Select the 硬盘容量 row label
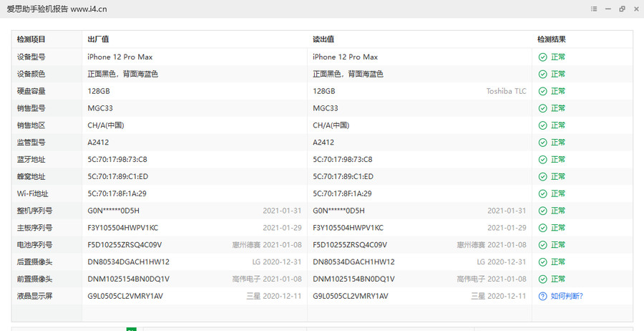The height and width of the screenshot is (331, 644). point(31,91)
